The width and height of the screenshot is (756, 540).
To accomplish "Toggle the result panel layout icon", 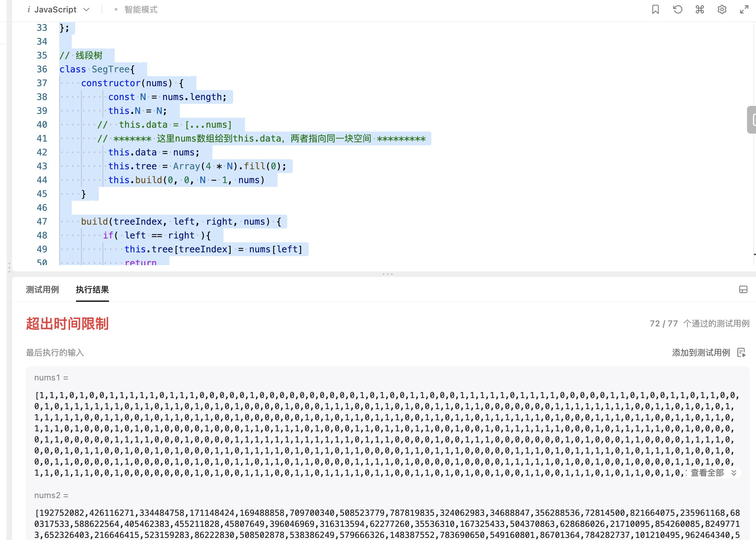I will click(743, 289).
